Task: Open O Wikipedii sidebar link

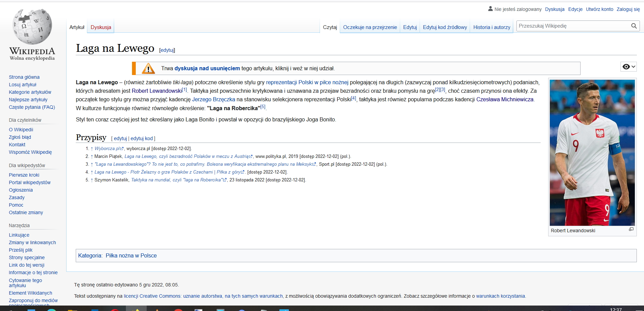Action: click(x=21, y=130)
